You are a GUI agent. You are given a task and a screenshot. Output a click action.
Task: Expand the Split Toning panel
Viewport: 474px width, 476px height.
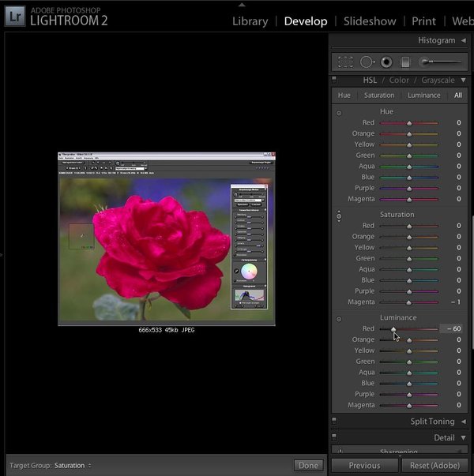point(463,422)
